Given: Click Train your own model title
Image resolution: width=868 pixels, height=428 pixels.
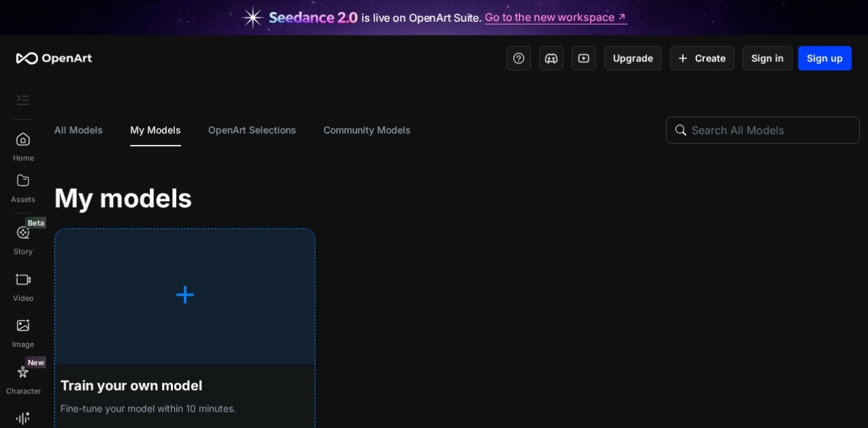Looking at the screenshot, I should click(131, 386).
